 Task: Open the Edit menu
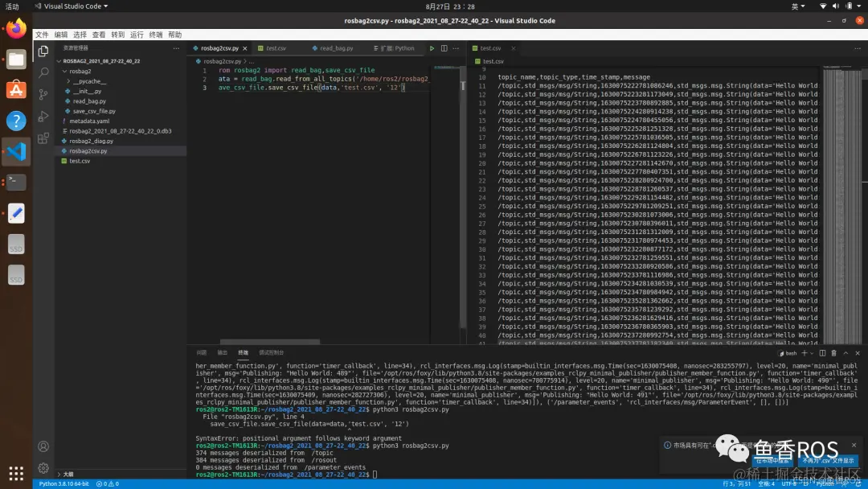pyautogui.click(x=61, y=35)
